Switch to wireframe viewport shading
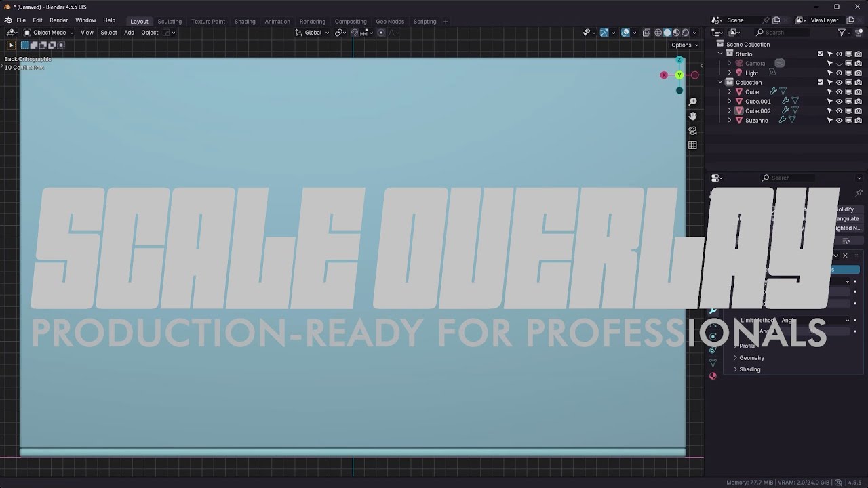 pyautogui.click(x=658, y=33)
